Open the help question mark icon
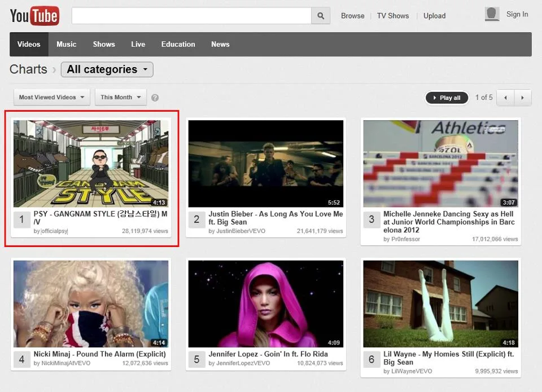This screenshot has height=392, width=542. tap(155, 97)
